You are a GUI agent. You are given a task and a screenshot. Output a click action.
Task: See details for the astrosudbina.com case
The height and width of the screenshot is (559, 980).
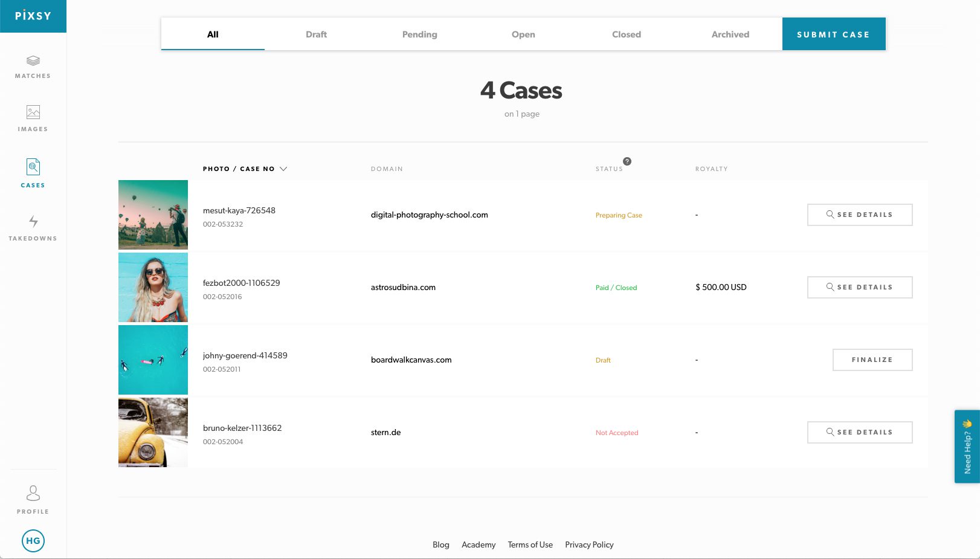click(x=859, y=287)
